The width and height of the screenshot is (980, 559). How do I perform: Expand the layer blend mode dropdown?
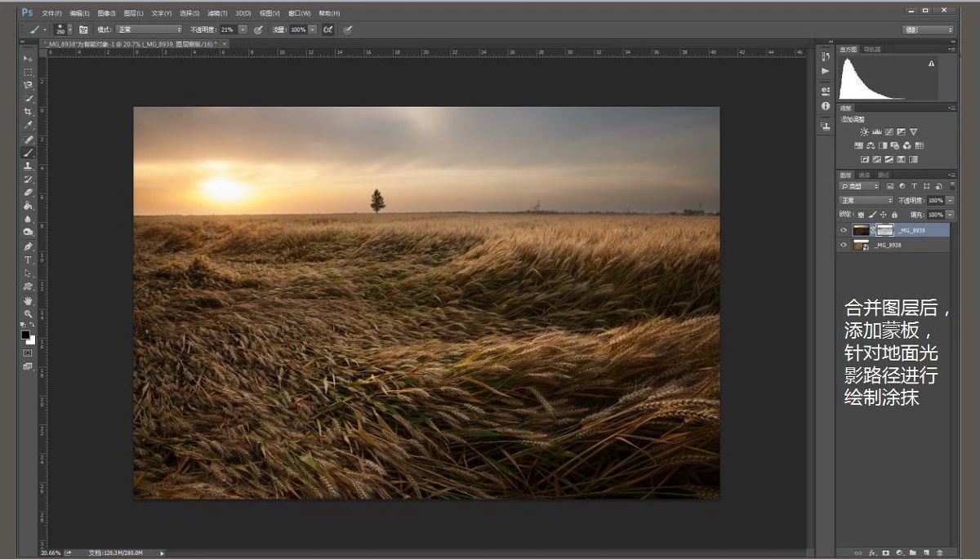tap(866, 200)
